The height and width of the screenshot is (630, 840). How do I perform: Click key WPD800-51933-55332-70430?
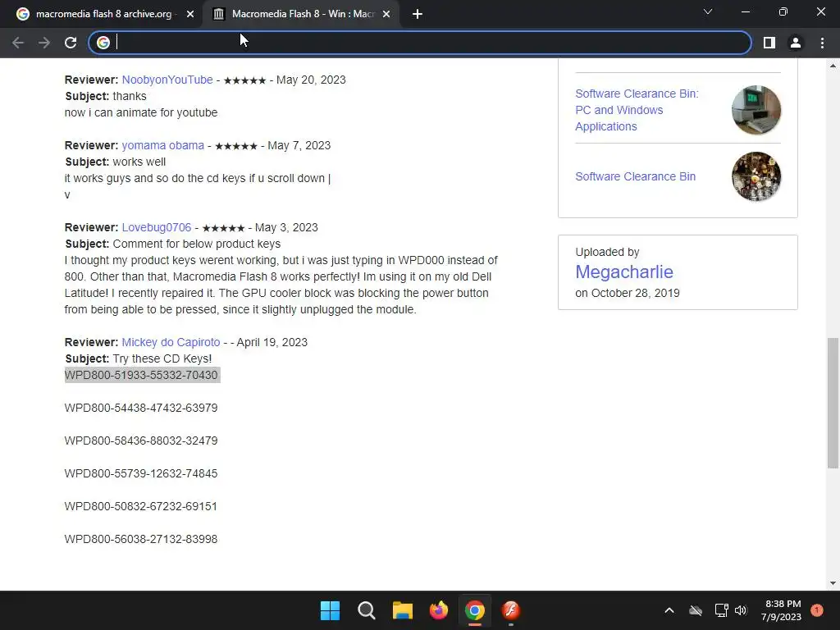(x=141, y=375)
